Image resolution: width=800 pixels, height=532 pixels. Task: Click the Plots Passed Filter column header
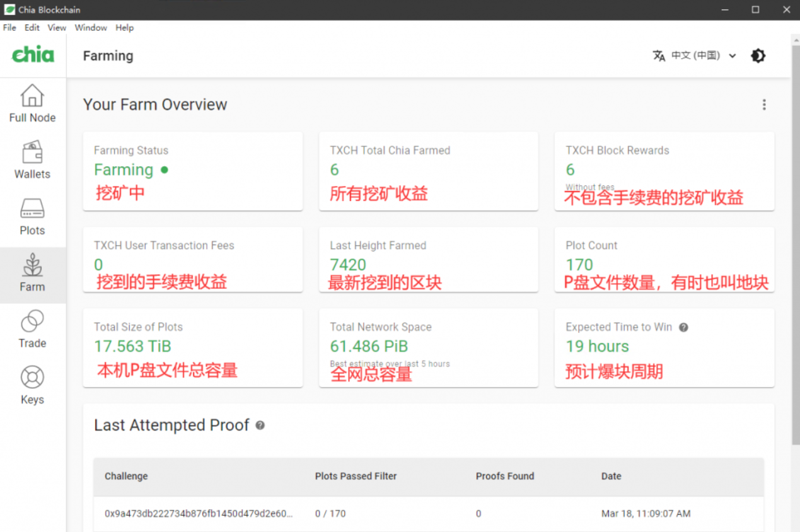(356, 477)
